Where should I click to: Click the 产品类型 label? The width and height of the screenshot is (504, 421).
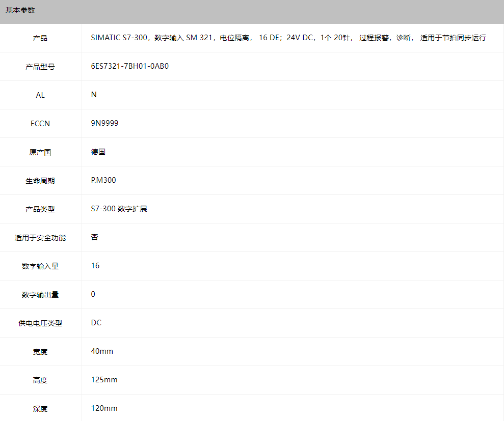pyautogui.click(x=40, y=209)
